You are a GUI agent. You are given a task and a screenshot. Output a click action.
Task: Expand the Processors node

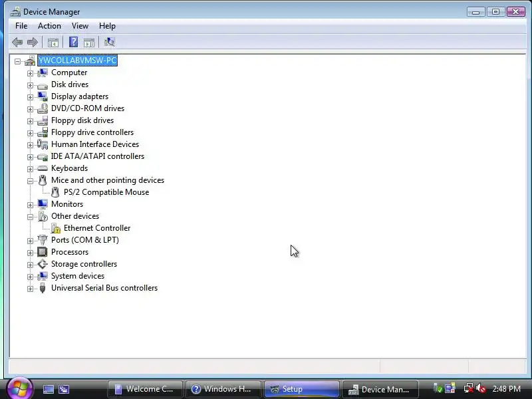coord(30,253)
